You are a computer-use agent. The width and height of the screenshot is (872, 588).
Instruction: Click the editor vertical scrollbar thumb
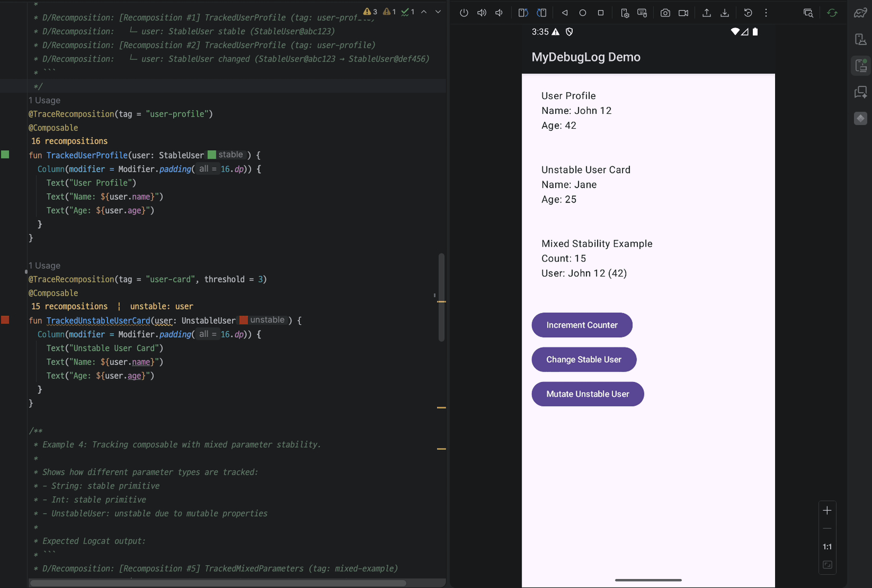point(442,297)
